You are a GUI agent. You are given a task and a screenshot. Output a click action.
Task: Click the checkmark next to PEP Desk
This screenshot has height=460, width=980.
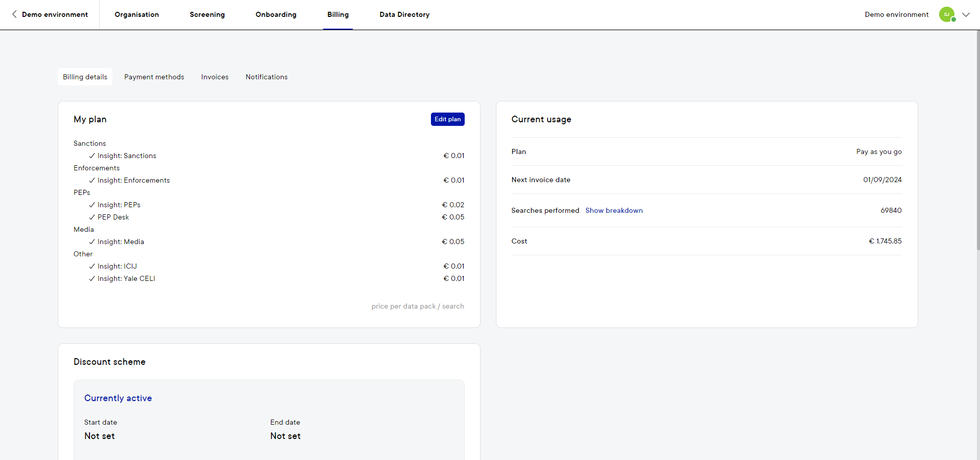pyautogui.click(x=92, y=217)
